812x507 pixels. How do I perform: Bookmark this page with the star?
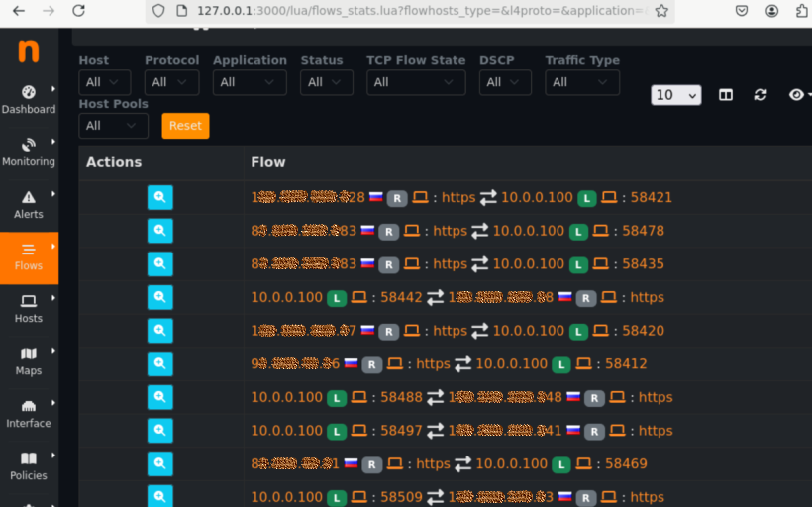tap(661, 11)
